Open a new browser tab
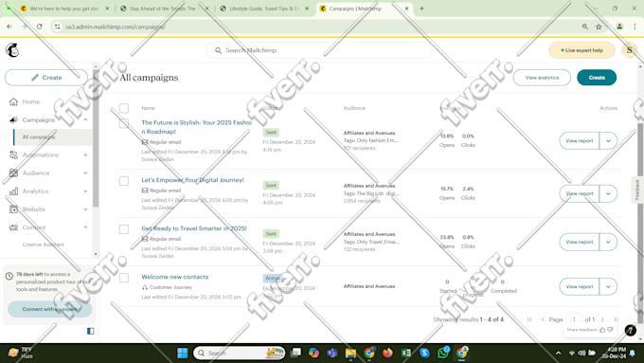Screen dimensions: 644x363 click(x=421, y=9)
